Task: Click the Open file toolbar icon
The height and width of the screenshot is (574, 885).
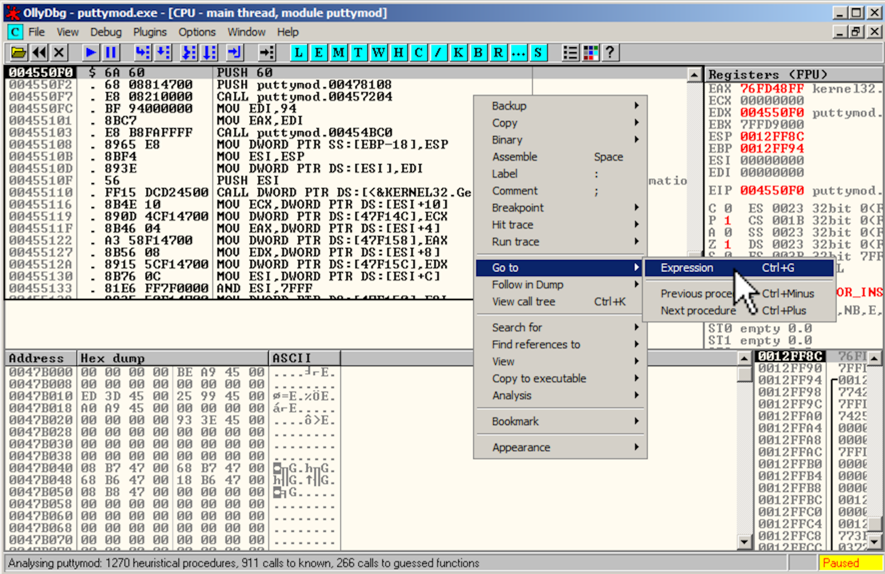Action: pos(18,52)
